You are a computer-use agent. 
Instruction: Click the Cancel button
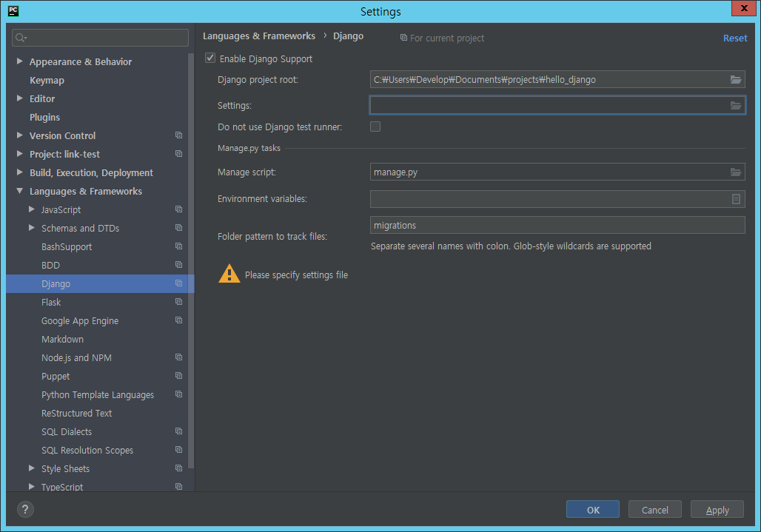tap(654, 510)
